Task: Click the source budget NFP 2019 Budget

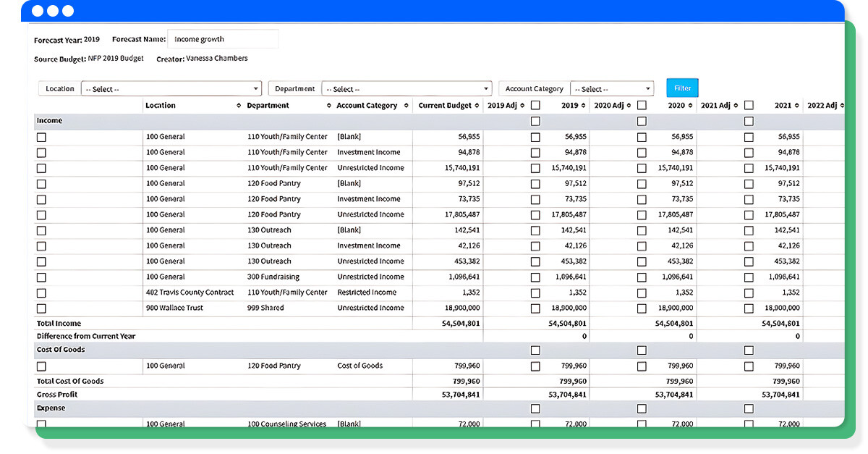Action: [x=116, y=59]
